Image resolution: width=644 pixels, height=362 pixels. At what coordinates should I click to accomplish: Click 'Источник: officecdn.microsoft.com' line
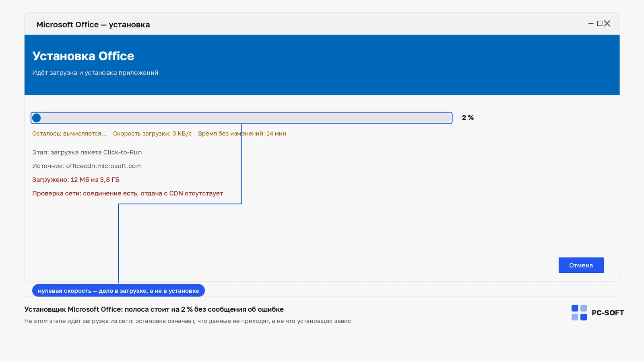87,166
